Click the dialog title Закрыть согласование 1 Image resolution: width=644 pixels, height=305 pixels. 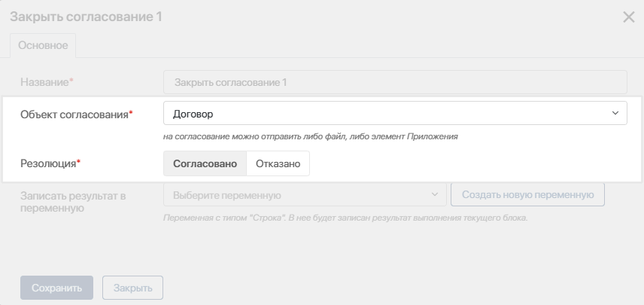(x=86, y=17)
